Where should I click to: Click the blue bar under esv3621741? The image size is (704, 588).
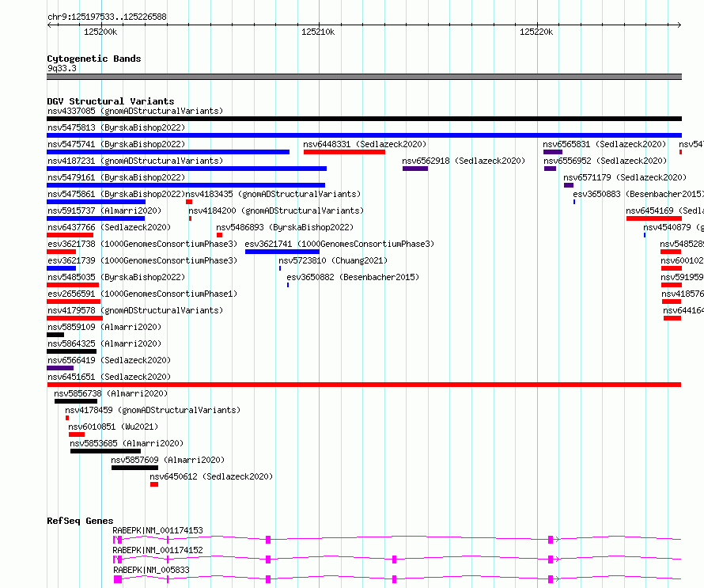coord(282,252)
